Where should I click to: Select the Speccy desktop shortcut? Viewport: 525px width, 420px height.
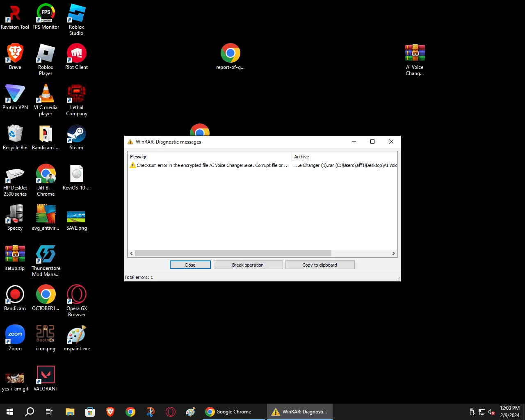15,217
